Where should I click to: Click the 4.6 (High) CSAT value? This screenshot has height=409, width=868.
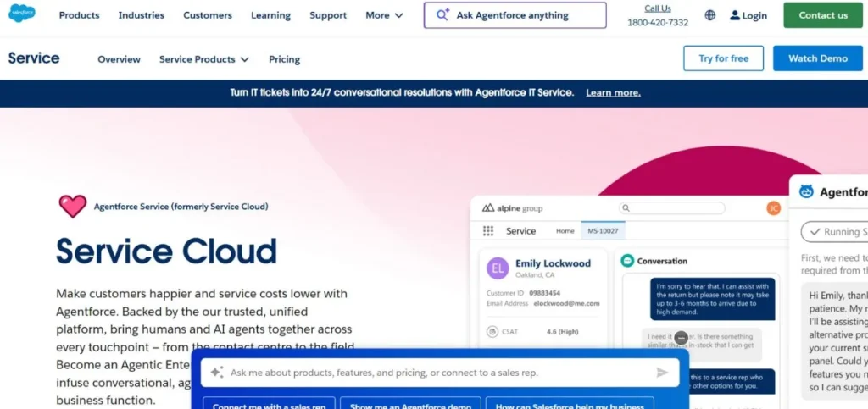pyautogui.click(x=562, y=332)
